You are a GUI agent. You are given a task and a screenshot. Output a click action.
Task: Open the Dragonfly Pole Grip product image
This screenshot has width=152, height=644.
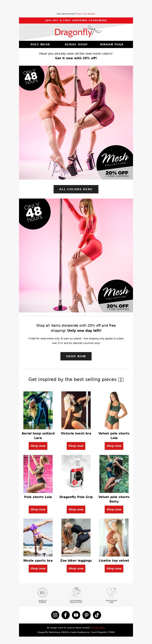76,474
